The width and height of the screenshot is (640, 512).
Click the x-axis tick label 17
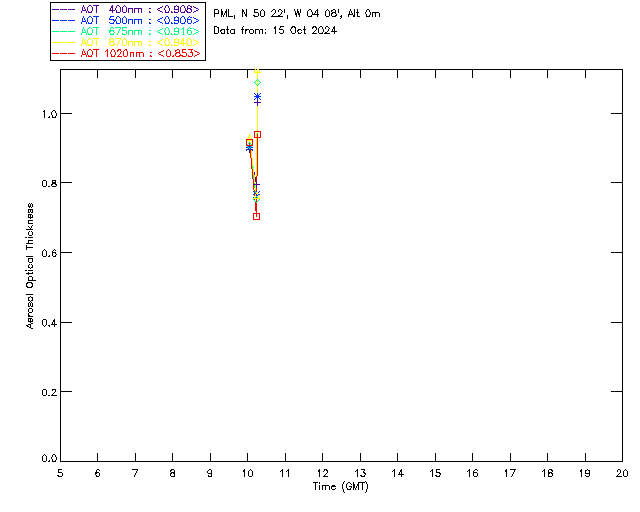tap(510, 473)
